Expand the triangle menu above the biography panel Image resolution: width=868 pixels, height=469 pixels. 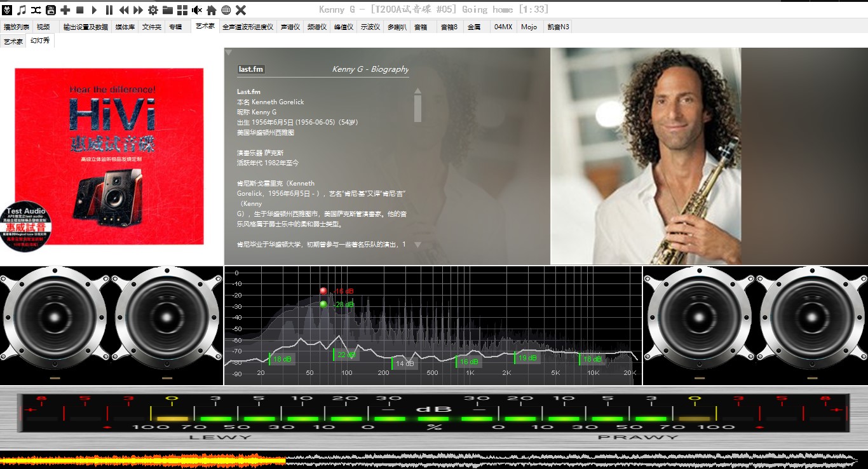229,53
